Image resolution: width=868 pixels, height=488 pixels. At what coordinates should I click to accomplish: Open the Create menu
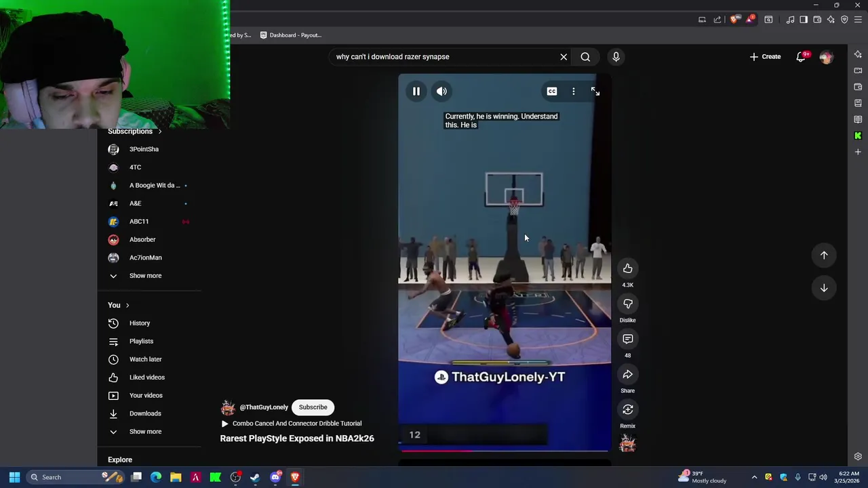(x=765, y=57)
